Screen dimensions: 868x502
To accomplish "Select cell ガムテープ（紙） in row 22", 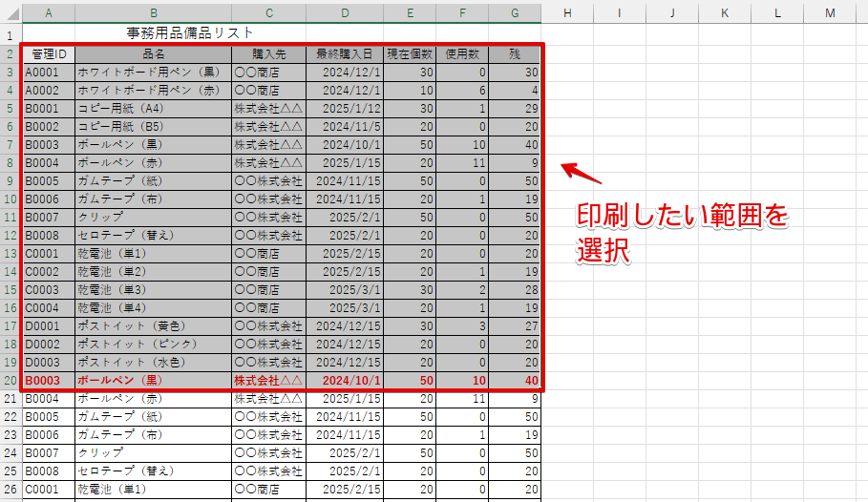I will point(154,417).
